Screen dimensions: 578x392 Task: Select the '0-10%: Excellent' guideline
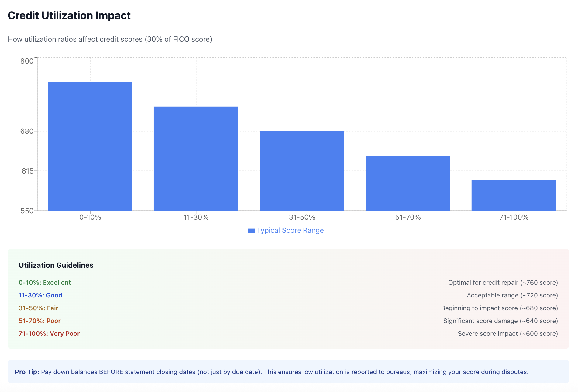pyautogui.click(x=45, y=283)
